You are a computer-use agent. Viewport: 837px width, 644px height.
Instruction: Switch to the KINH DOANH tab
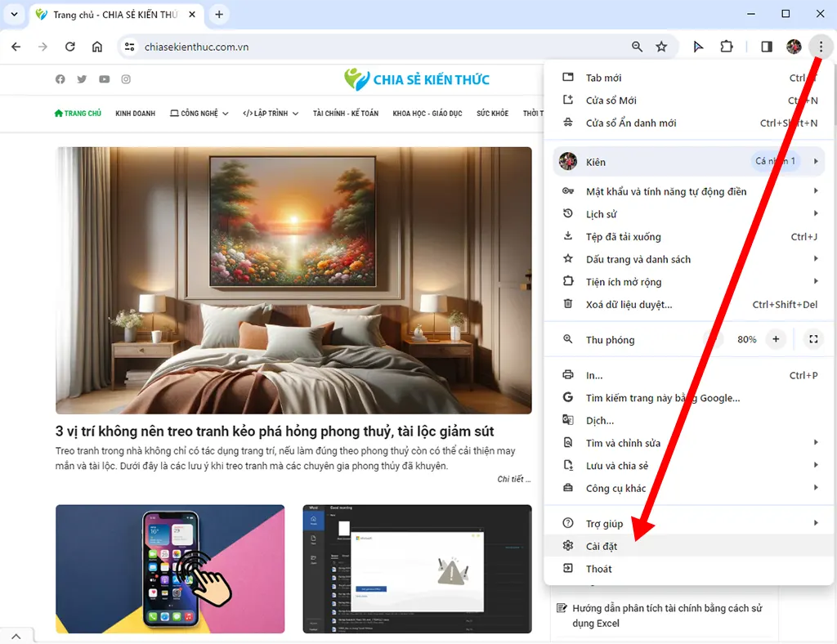(x=135, y=114)
